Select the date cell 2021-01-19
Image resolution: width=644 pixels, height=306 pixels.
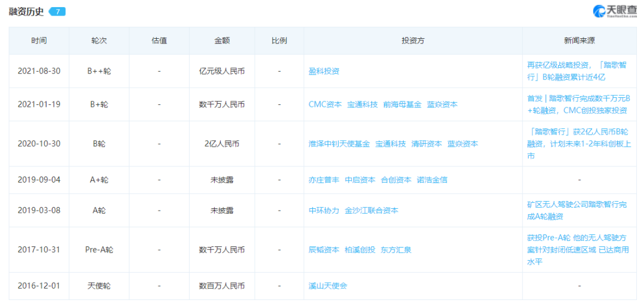[39, 104]
